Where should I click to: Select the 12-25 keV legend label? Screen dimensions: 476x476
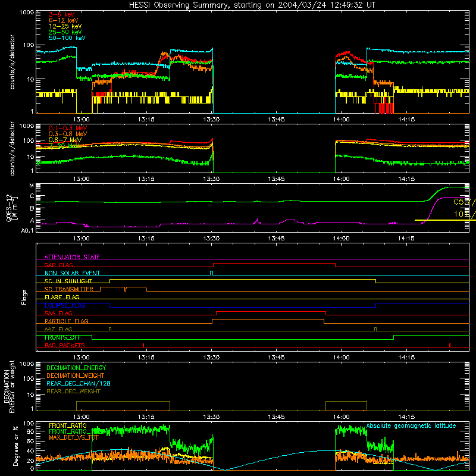[65, 26]
